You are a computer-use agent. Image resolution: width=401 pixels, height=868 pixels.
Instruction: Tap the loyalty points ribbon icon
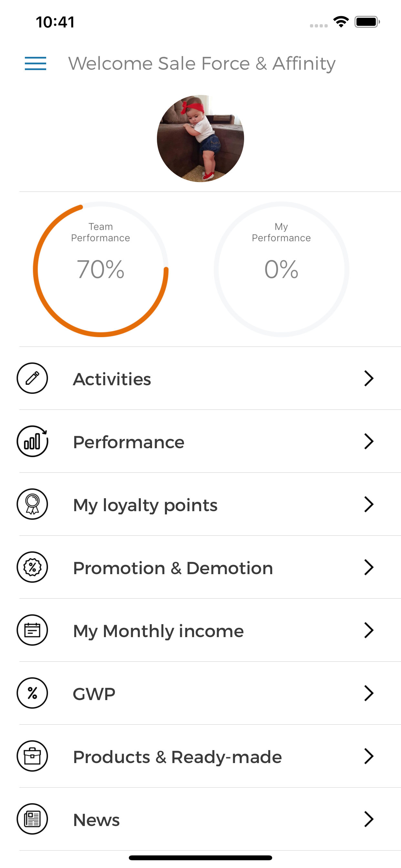coord(32,504)
